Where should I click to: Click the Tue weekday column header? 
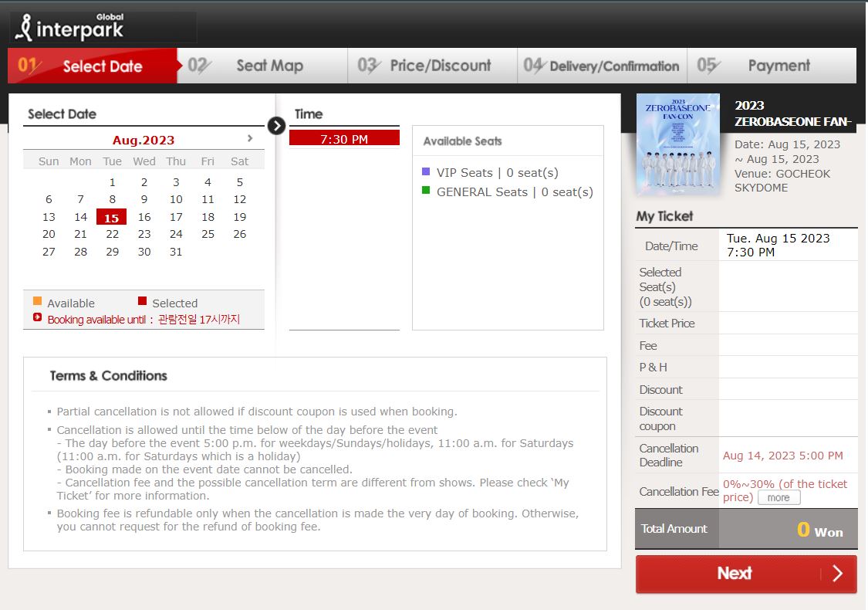[x=113, y=161]
